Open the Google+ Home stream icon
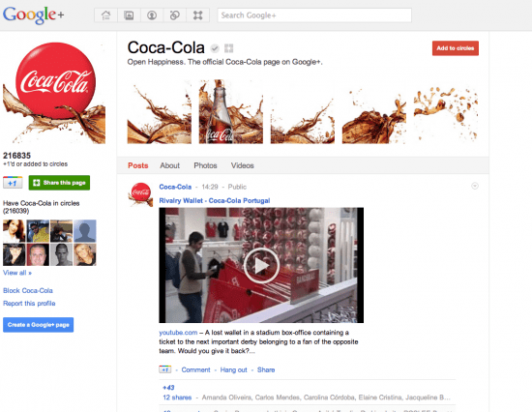Image resolution: width=532 pixels, height=412 pixels. (x=105, y=15)
